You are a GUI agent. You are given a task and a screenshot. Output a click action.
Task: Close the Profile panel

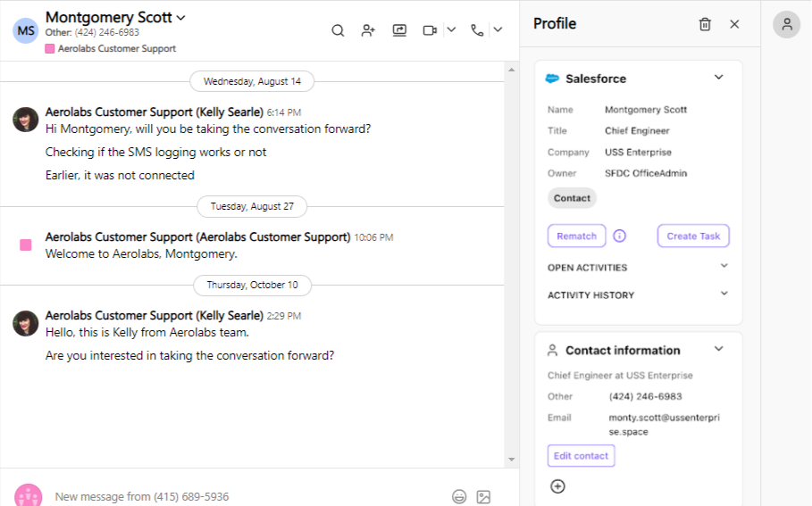click(734, 24)
